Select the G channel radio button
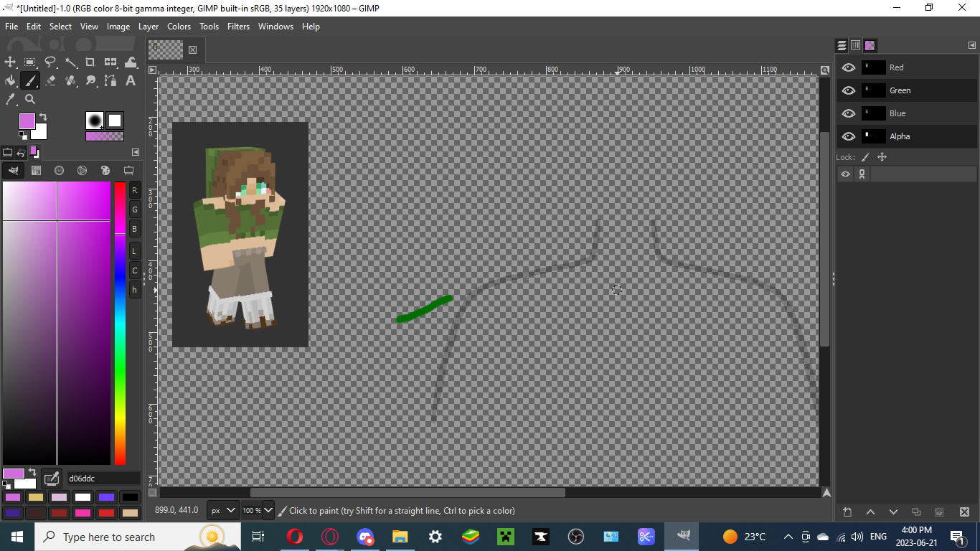Viewport: 980px width, 551px height. click(135, 209)
